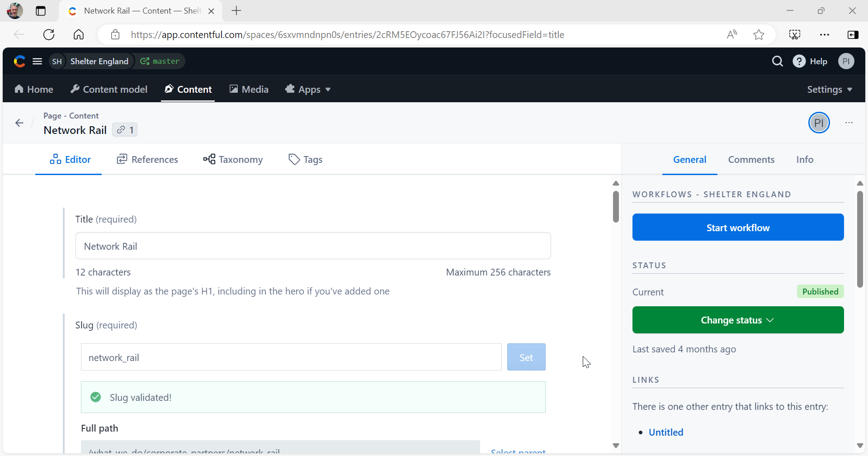
Task: Click the Slug input field
Action: point(291,357)
